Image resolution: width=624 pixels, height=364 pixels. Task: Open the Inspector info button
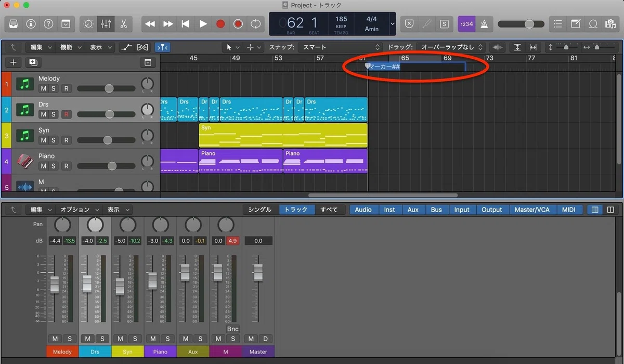[x=31, y=24]
